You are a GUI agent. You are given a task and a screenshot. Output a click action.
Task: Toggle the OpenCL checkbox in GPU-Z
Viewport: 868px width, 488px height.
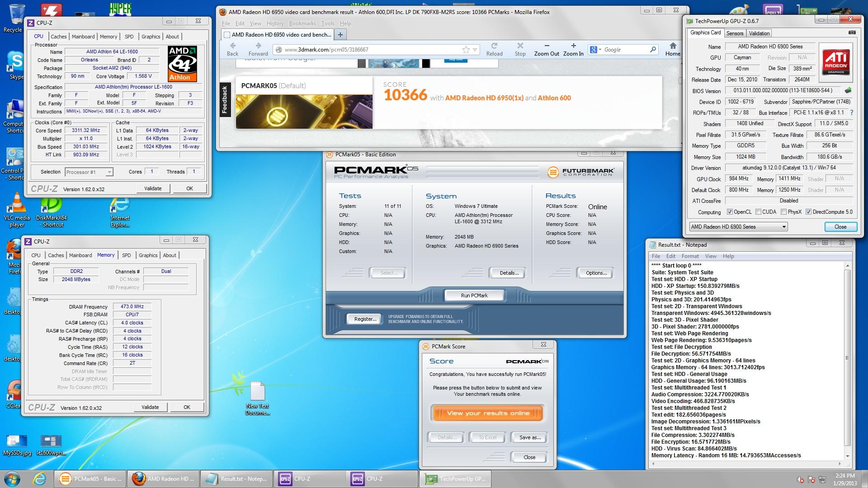pyautogui.click(x=730, y=212)
